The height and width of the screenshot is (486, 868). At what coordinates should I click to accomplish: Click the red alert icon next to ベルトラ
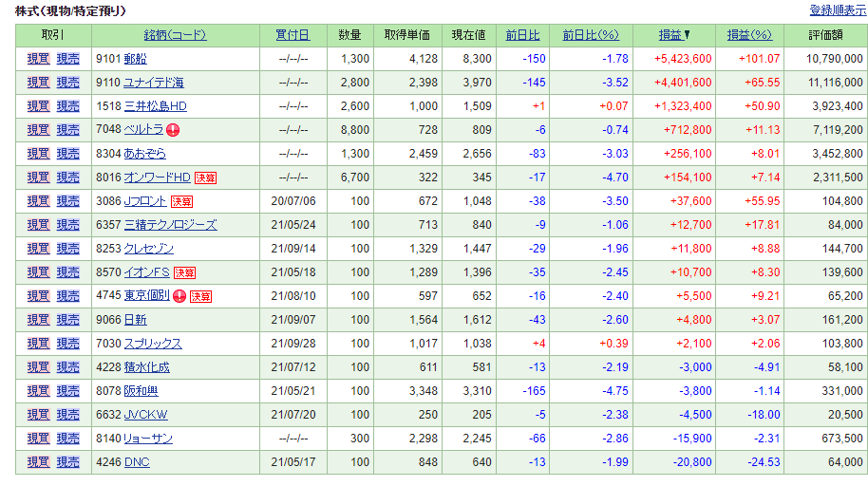173,130
